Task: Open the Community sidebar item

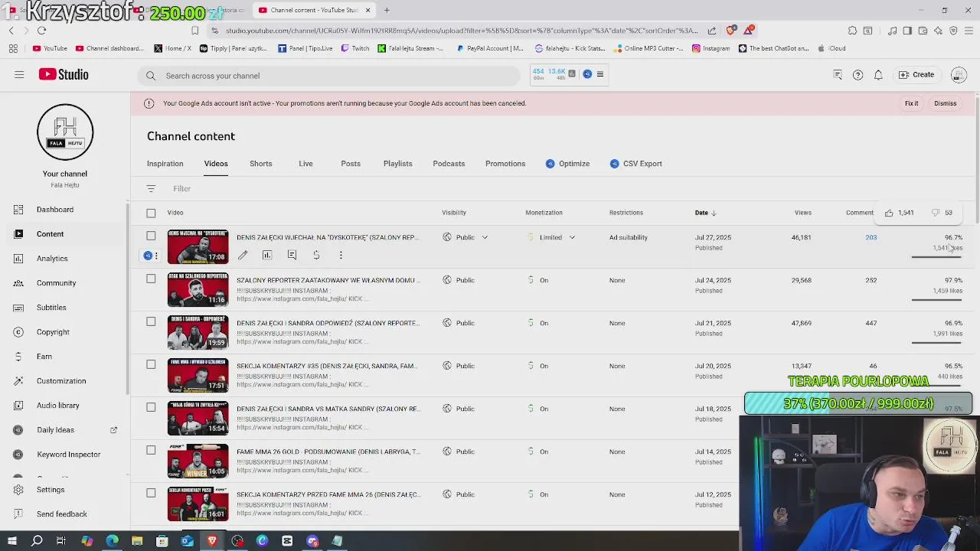Action: pos(56,283)
